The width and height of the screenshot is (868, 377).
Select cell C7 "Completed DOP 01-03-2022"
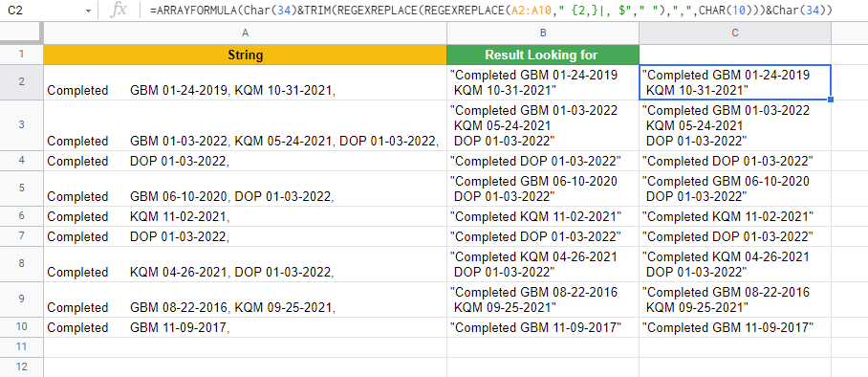coord(735,236)
